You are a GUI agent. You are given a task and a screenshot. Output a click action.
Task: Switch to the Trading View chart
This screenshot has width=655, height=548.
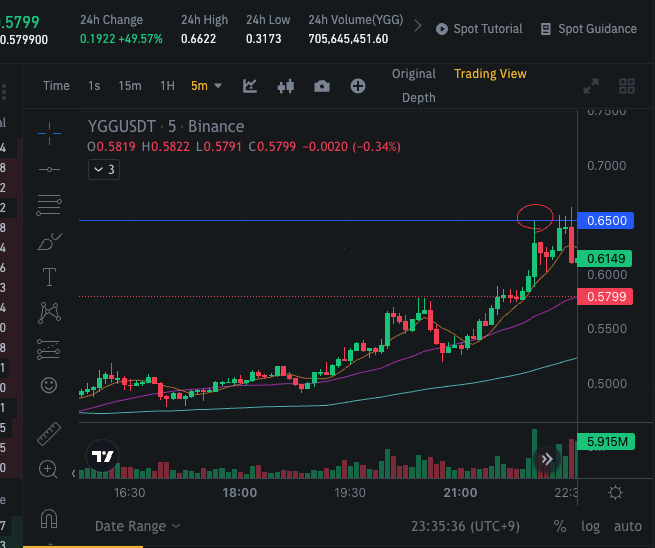pos(490,74)
